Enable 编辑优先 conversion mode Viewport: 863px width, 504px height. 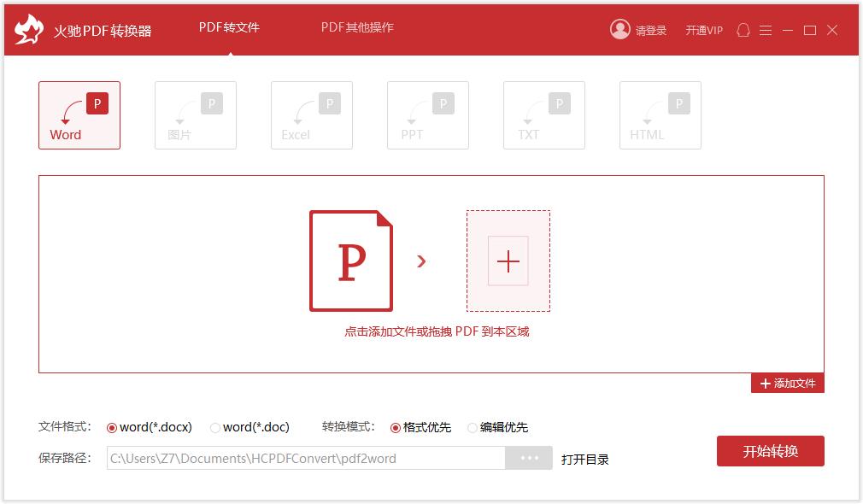[471, 427]
